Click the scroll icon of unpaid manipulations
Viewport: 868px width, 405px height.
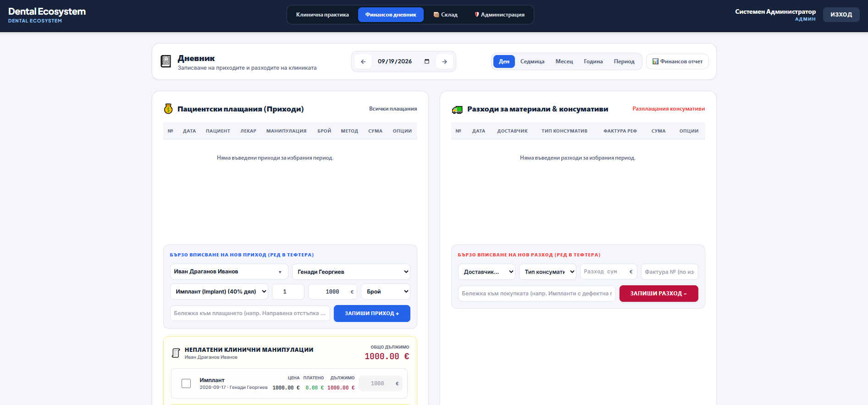tap(176, 353)
